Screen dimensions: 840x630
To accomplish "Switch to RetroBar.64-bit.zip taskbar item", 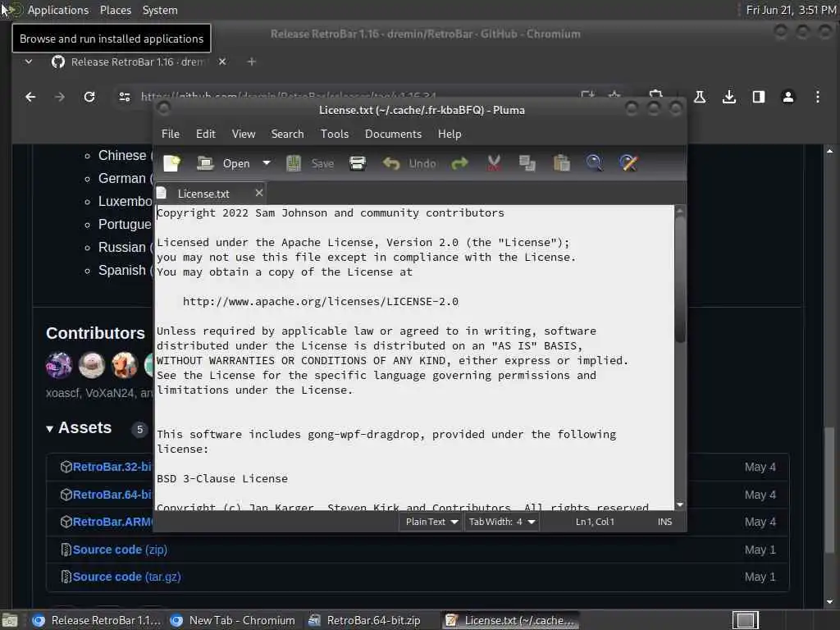I will pos(365,620).
